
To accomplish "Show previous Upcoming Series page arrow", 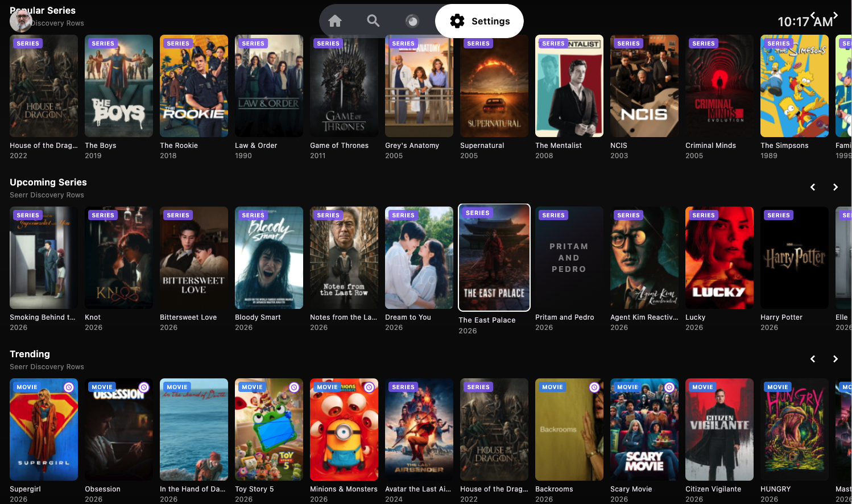I will point(813,187).
